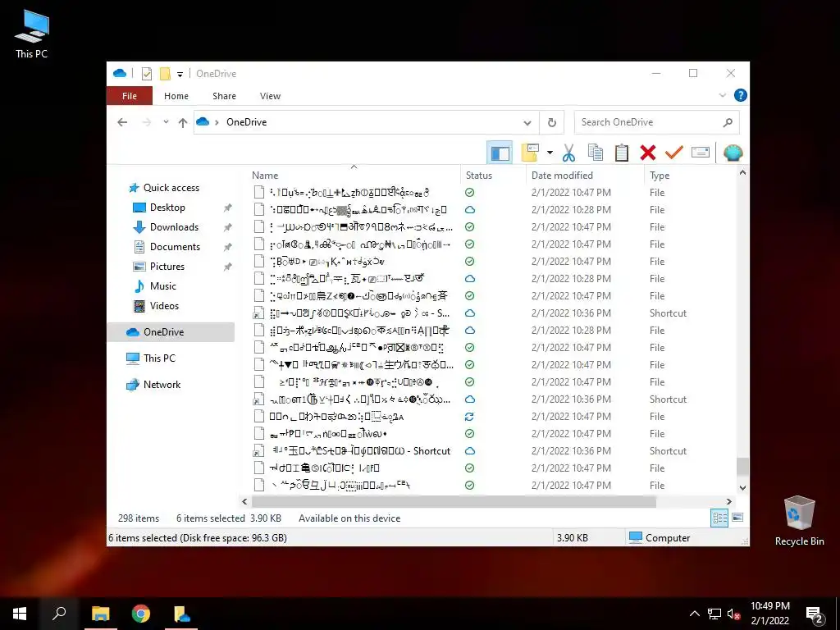Viewport: 840px width, 630px height.
Task: Open the File ribbon tab
Action: click(x=130, y=96)
